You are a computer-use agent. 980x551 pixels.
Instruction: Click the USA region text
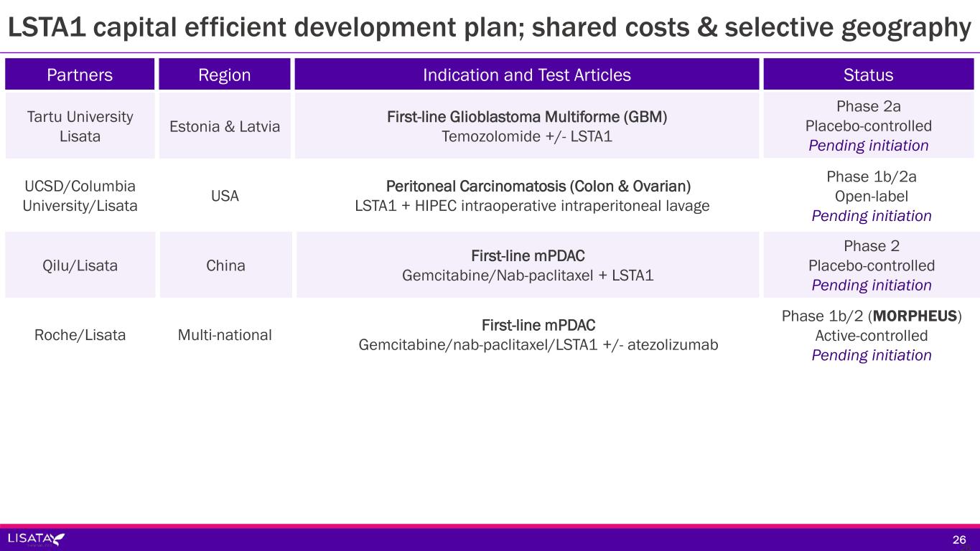[x=225, y=196]
